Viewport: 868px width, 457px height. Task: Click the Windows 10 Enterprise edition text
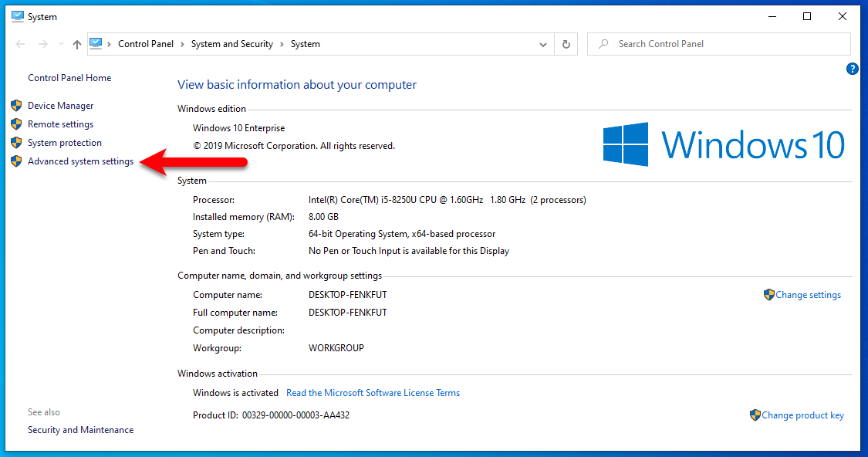[x=238, y=128]
